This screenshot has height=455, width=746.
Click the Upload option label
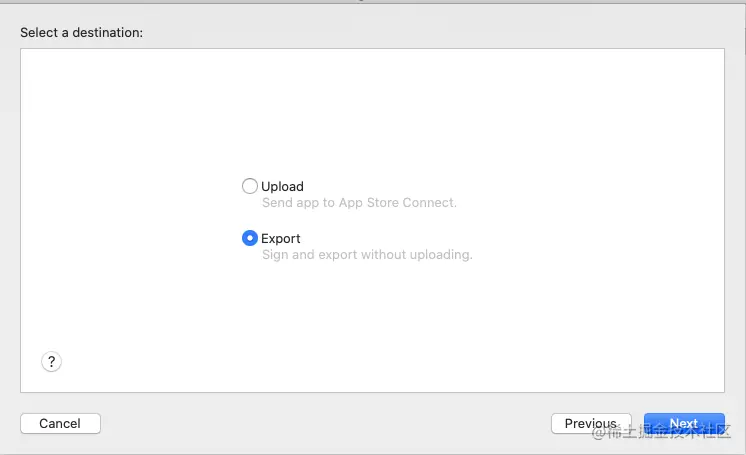pos(282,187)
